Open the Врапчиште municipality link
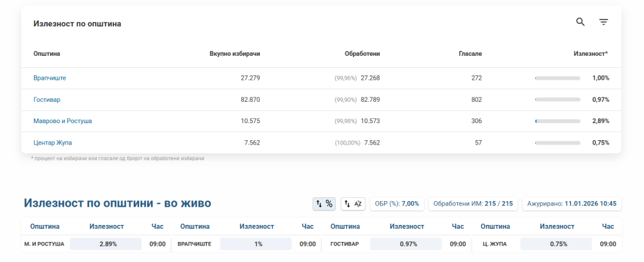The width and height of the screenshot is (644, 262). 50,78
